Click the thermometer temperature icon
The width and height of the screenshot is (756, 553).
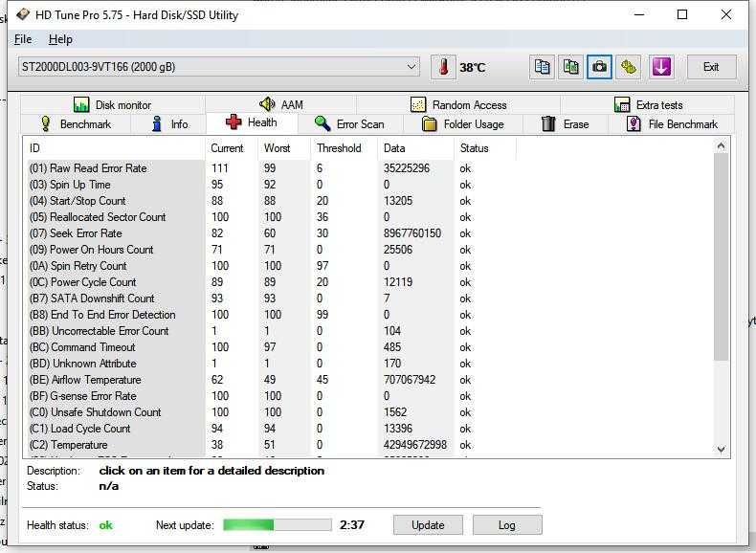tap(444, 67)
